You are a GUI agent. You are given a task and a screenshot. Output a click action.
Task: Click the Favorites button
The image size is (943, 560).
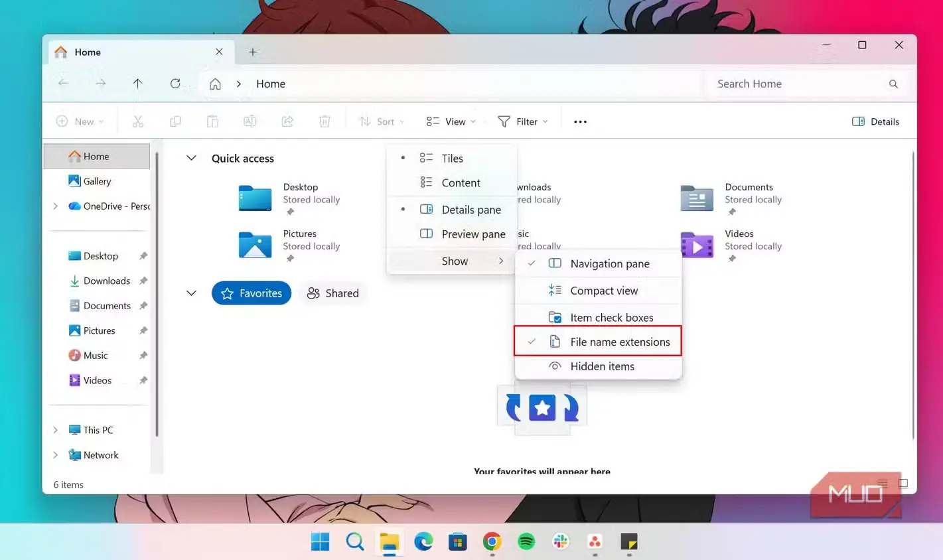252,293
